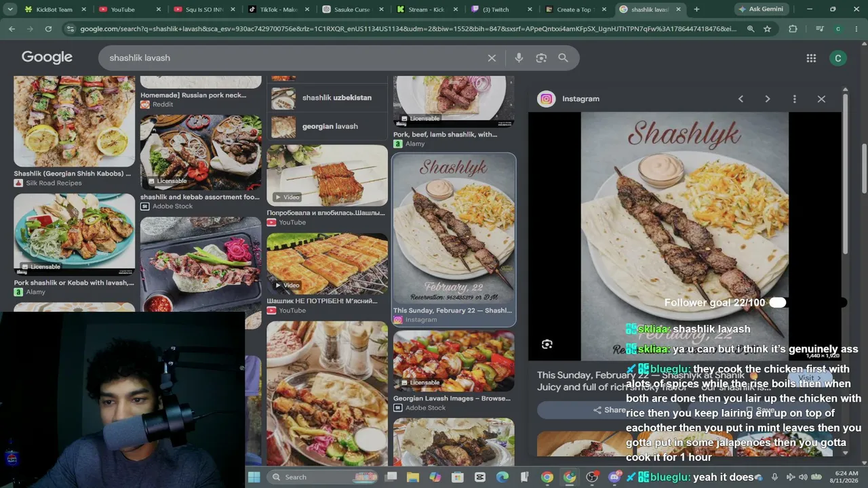Close the image preview panel
This screenshot has height=488, width=868.
(821, 99)
